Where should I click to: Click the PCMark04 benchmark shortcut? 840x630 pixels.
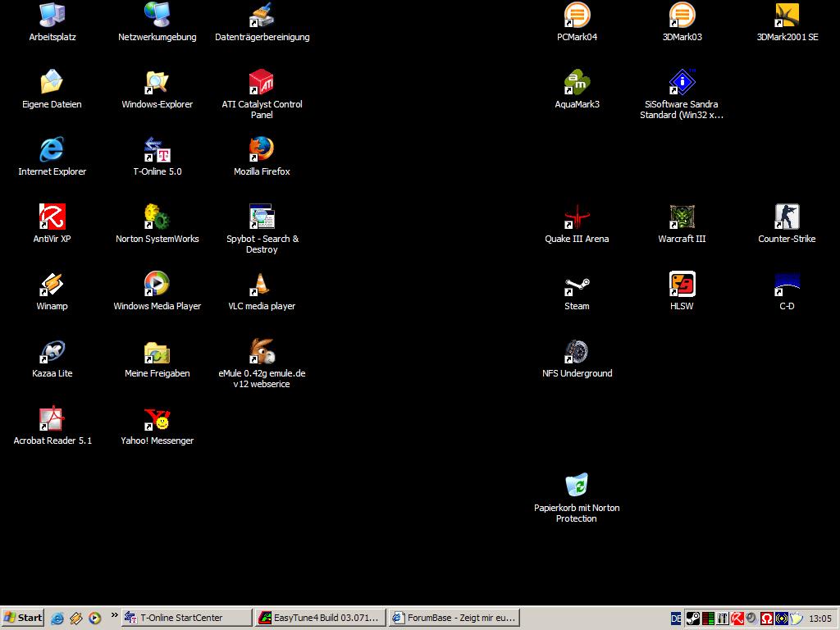(x=577, y=22)
